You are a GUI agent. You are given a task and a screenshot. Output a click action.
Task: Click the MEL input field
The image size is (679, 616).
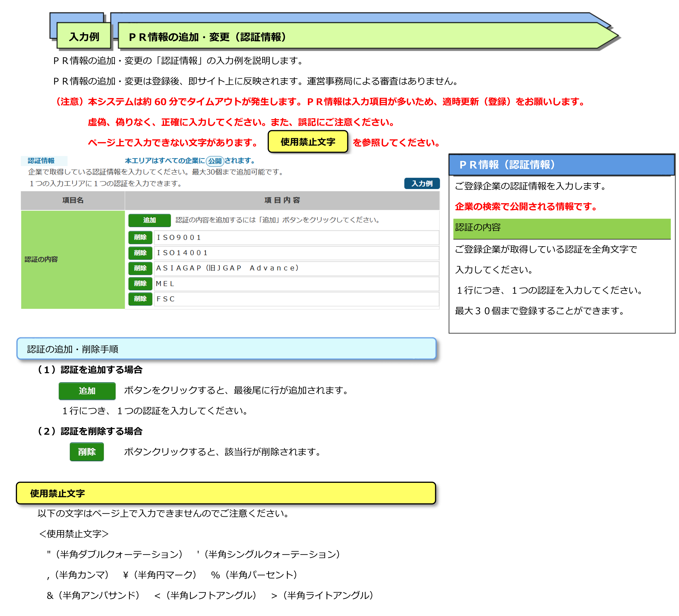296,284
